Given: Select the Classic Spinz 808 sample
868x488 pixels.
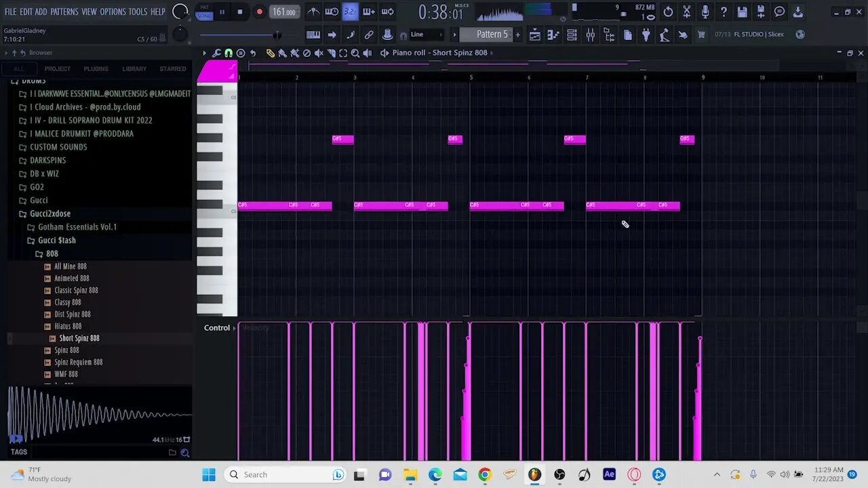Looking at the screenshot, I should pos(76,290).
